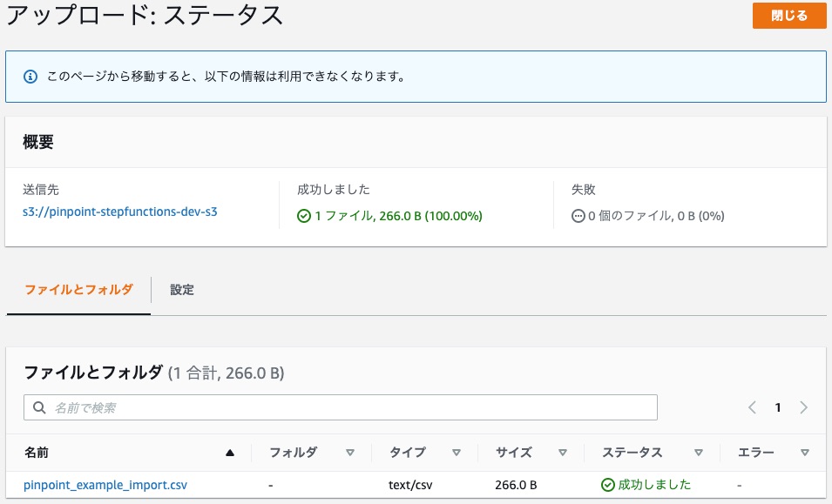The image size is (832, 504).
Task: Click the orange 閉じる button
Action: pos(789,16)
